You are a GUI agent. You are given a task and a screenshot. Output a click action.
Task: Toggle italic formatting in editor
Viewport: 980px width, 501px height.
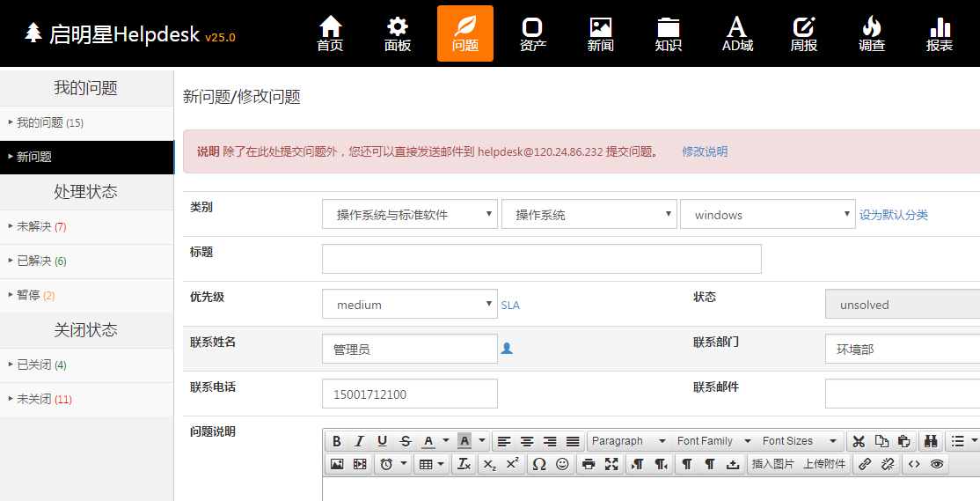pos(360,442)
